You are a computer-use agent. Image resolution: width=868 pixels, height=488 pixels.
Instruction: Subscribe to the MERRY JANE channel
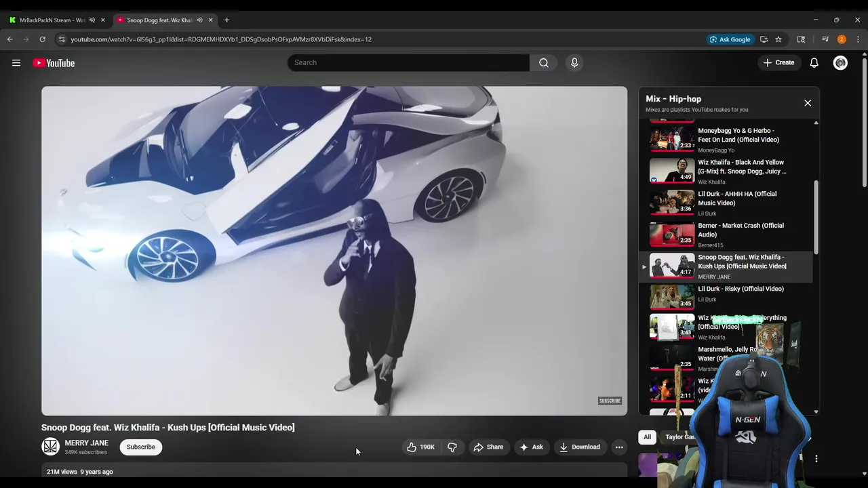141,447
